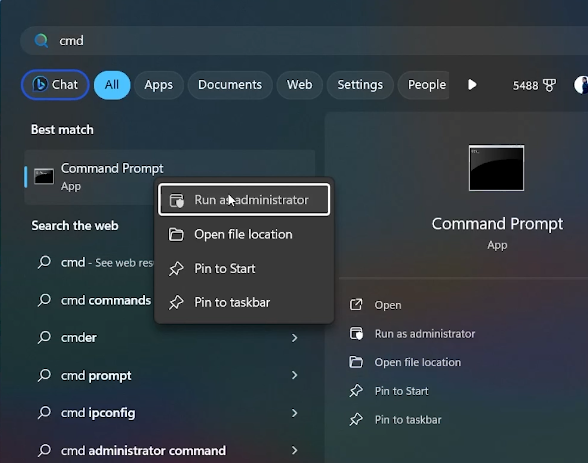Open the user profile avatar

(x=581, y=85)
